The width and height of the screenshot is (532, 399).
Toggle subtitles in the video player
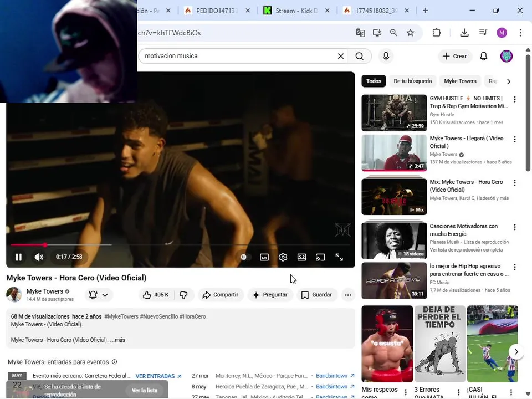pyautogui.click(x=264, y=257)
